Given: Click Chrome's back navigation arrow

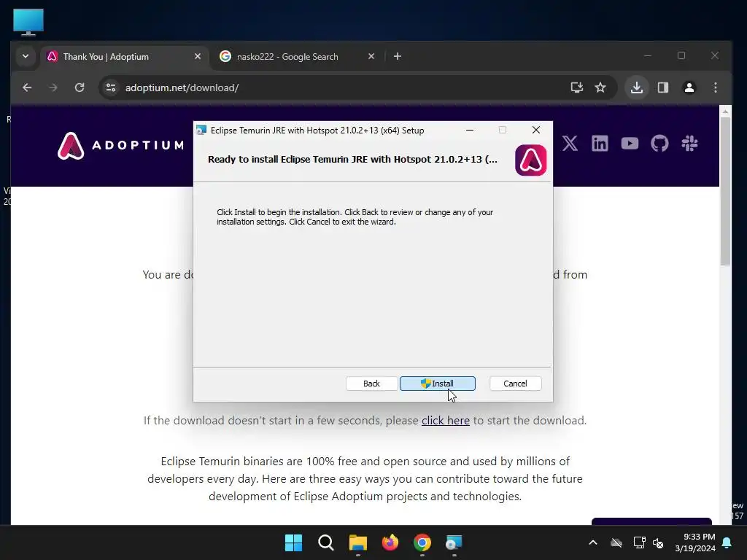Looking at the screenshot, I should tap(27, 87).
